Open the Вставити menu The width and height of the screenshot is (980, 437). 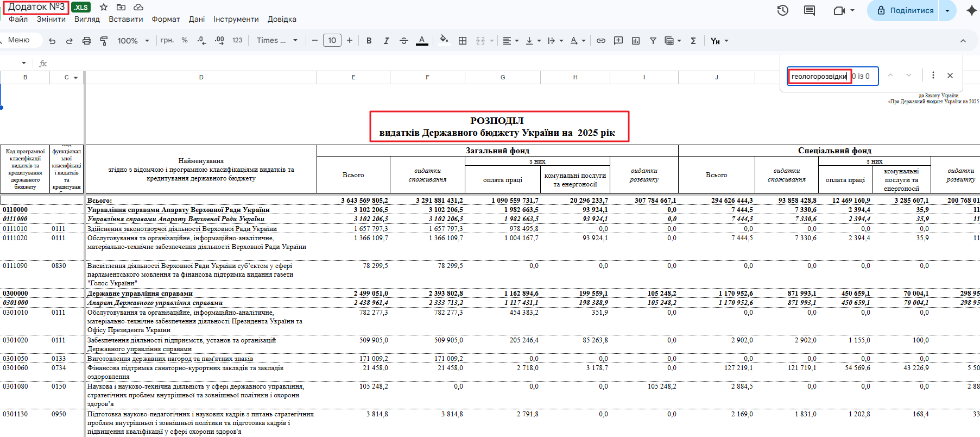(x=126, y=19)
